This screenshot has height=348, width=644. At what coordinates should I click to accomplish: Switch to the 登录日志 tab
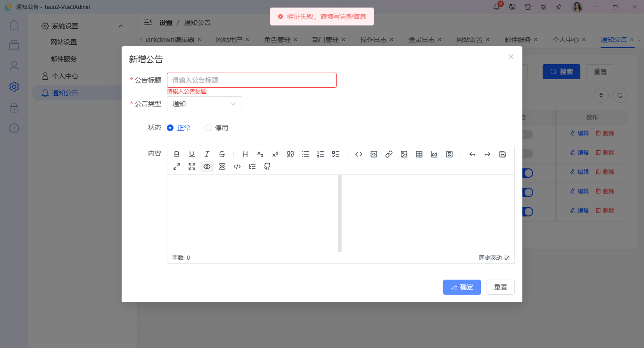[x=421, y=40]
